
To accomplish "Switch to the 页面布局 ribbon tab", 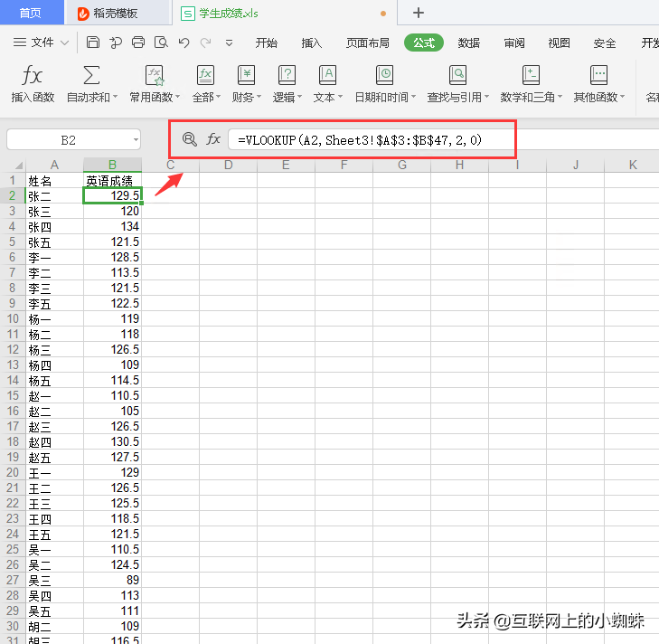I will pyautogui.click(x=368, y=43).
